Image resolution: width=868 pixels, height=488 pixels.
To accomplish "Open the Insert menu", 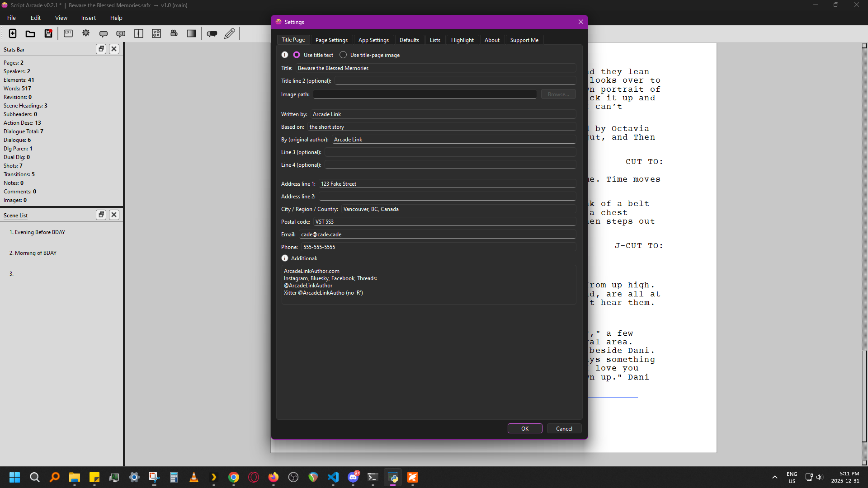I will click(89, 18).
